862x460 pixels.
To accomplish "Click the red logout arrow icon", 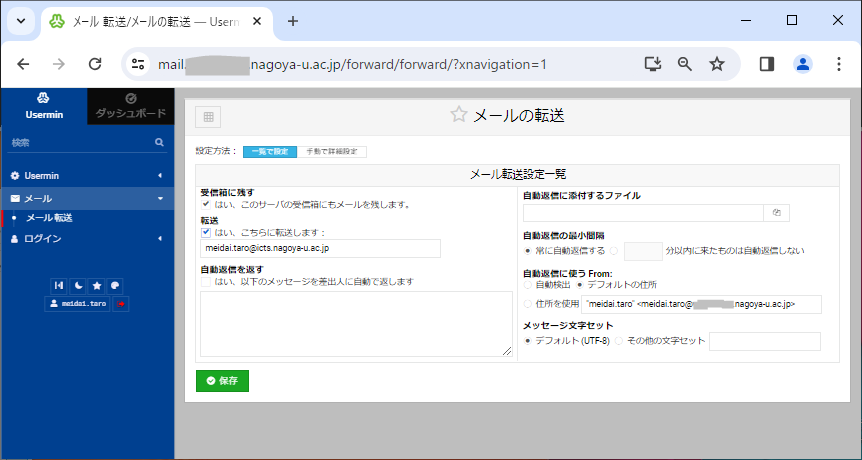I will coord(121,303).
